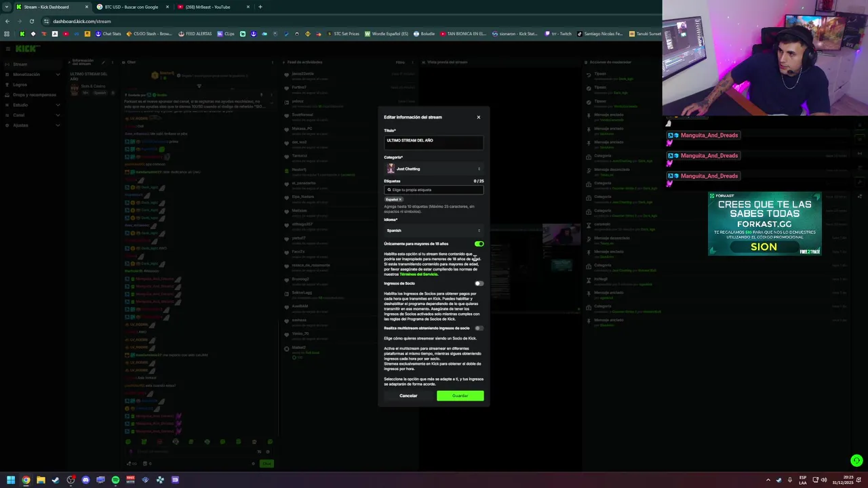Remove the Español tag chip

pyautogui.click(x=400, y=199)
